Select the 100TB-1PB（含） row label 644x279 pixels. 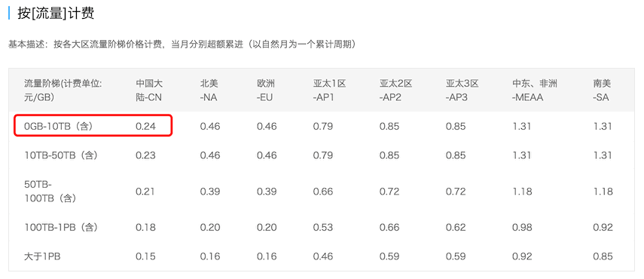point(61,228)
